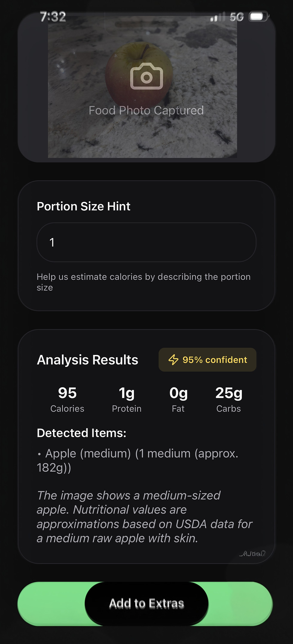Screen dimensions: 293x644
Task: Tap the portion size help text
Action: (144, 282)
